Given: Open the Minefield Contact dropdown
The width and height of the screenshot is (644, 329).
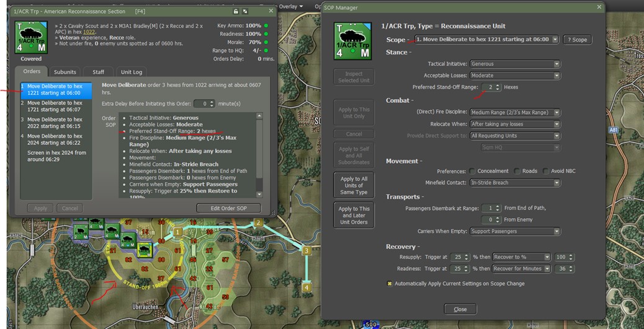Looking at the screenshot, I should 515,183.
